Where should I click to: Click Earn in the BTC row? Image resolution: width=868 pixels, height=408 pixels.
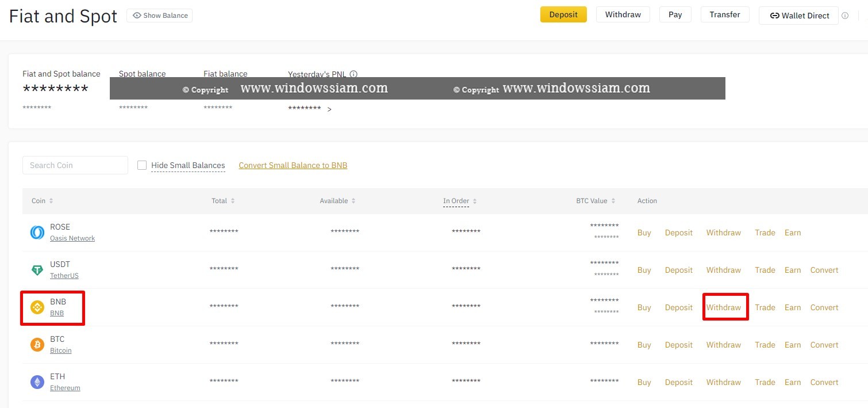coord(793,345)
